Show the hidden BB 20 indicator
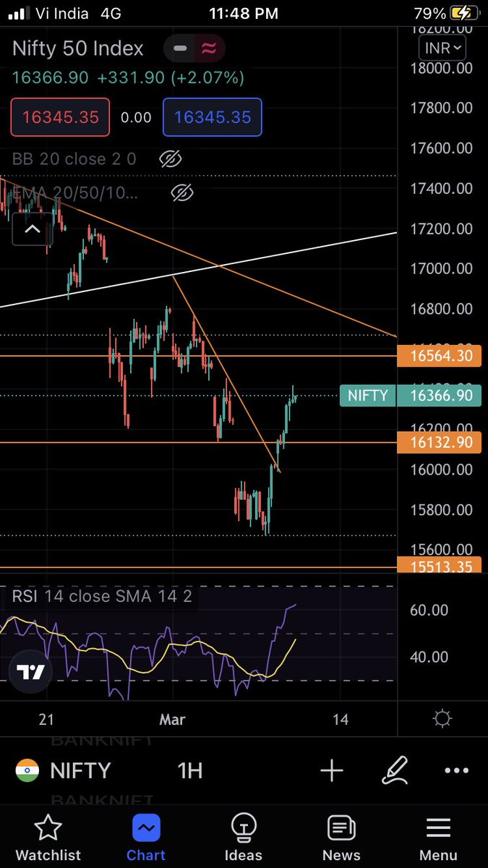This screenshot has height=868, width=488. [x=169, y=159]
